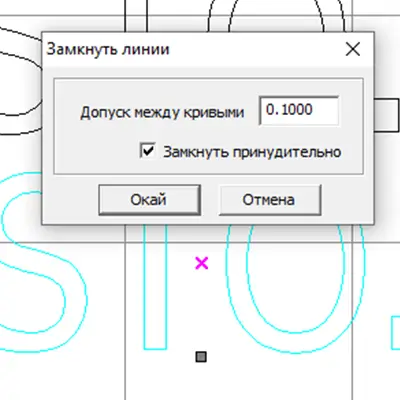Viewport: 400px width, 400px height.
Task: Cancel the dialog via Отмена
Action: coord(270,200)
